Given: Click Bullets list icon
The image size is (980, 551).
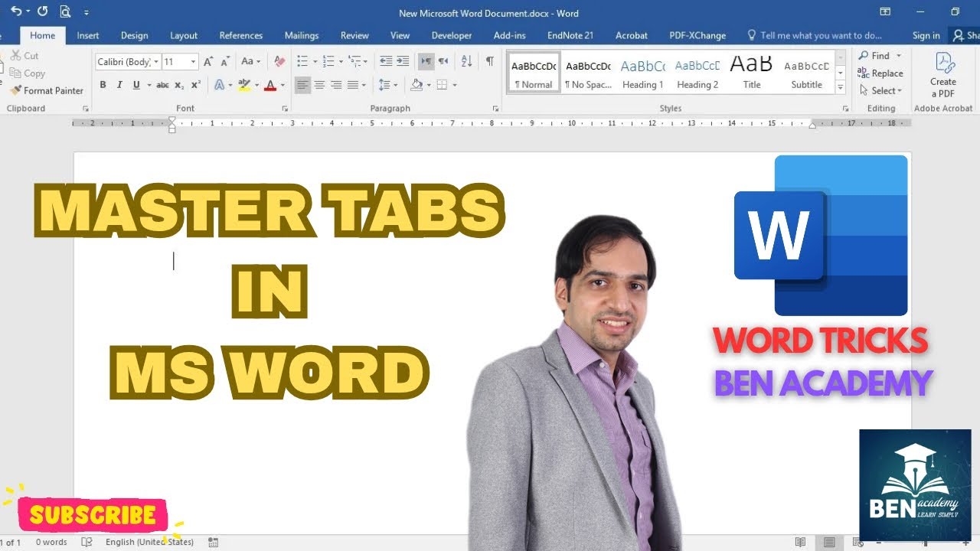Looking at the screenshot, I should coord(302,61).
